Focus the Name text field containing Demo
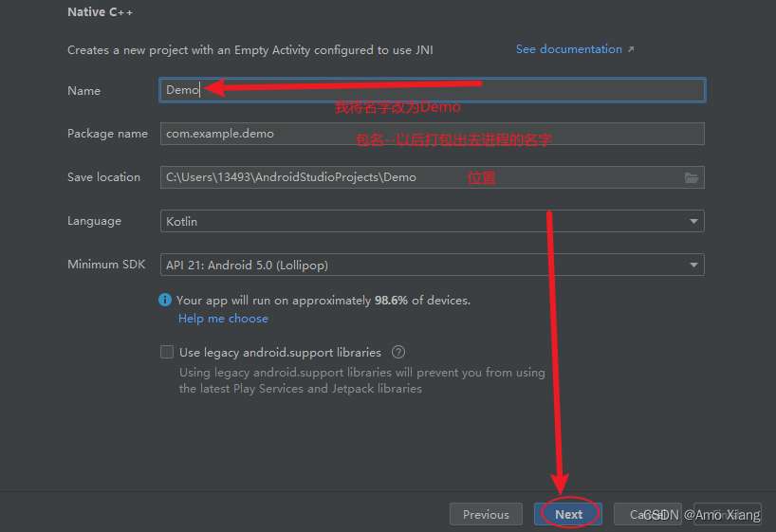The height and width of the screenshot is (532, 776). [x=433, y=90]
